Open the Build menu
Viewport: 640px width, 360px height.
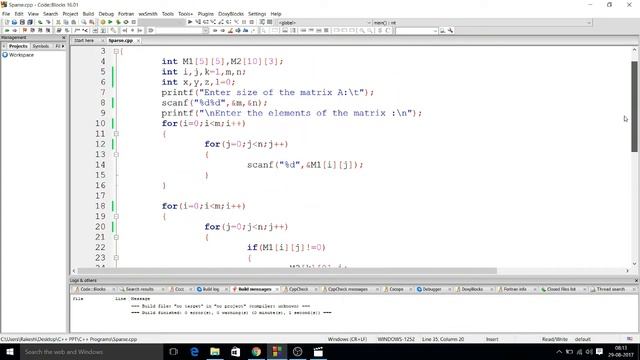click(88, 14)
